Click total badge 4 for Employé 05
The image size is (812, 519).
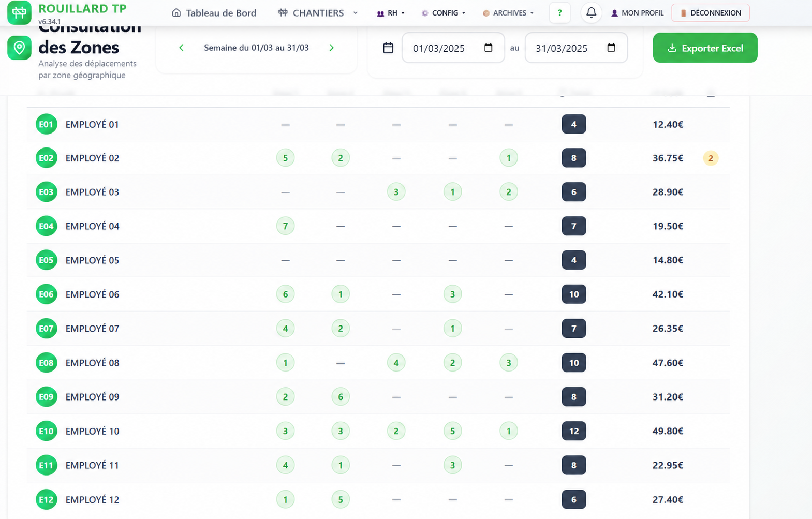574,260
